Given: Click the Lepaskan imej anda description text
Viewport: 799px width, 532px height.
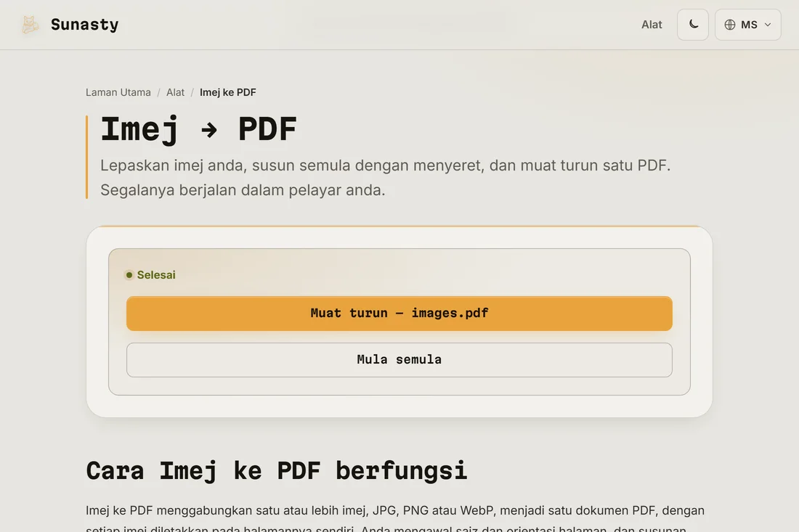Looking at the screenshot, I should point(385,178).
